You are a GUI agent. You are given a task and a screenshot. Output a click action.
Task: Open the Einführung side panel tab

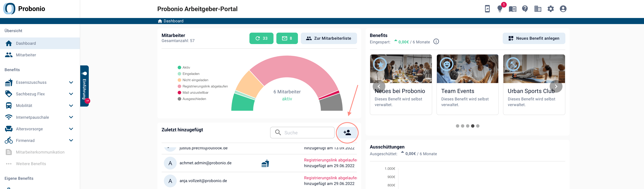[x=85, y=86]
